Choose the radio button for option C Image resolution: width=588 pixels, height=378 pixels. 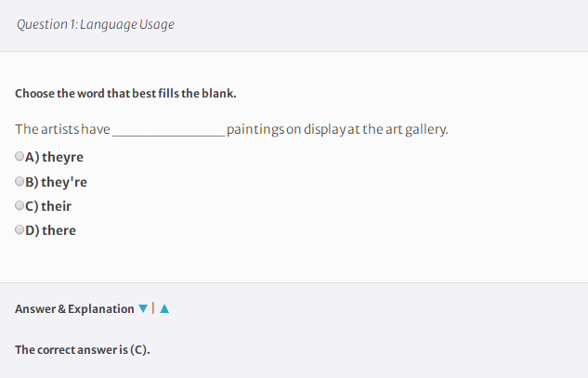click(20, 205)
